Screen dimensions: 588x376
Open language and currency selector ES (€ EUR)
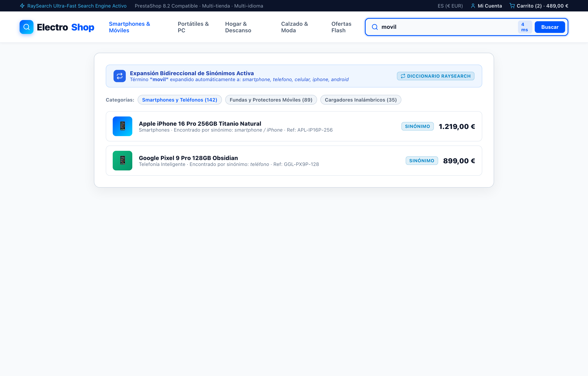[x=450, y=6]
